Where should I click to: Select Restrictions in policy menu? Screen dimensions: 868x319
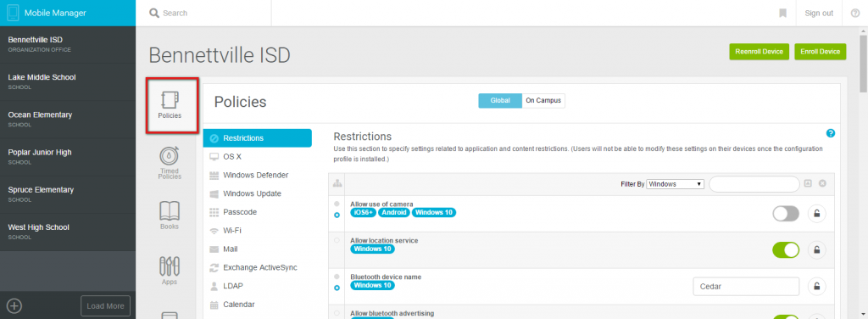tap(258, 138)
